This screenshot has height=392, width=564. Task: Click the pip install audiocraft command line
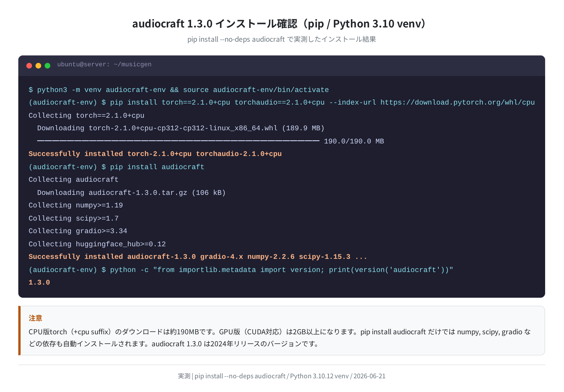116,167
